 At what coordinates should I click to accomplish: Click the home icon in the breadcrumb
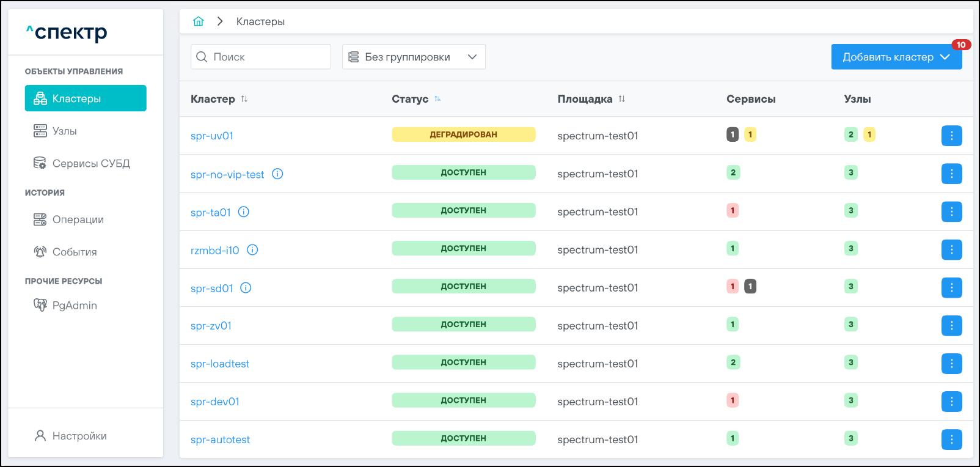(x=198, y=21)
